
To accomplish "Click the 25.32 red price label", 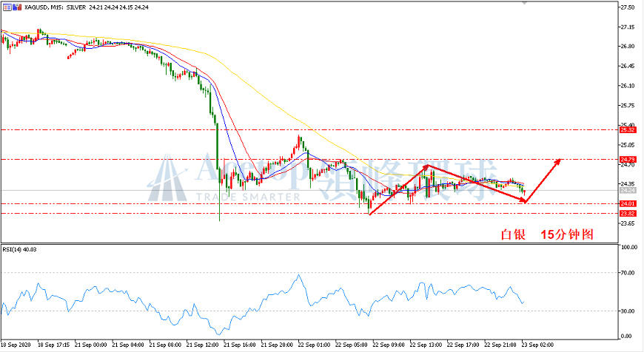I will pos(628,129).
